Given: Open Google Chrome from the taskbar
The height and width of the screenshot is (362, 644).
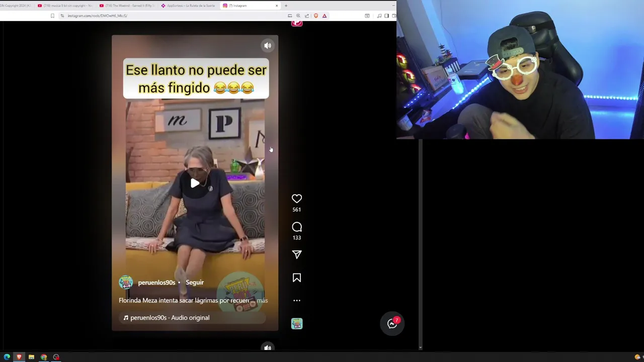Looking at the screenshot, I should pyautogui.click(x=44, y=357).
